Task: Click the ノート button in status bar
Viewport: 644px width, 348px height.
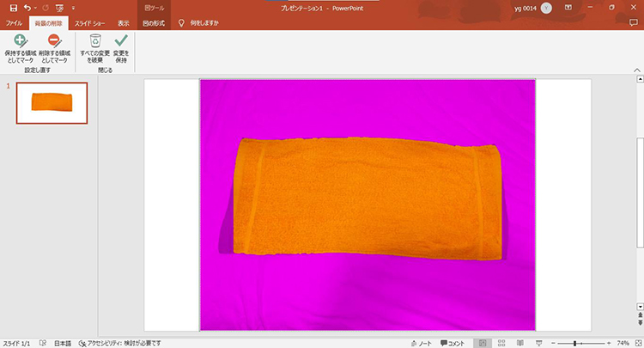Action: 421,342
